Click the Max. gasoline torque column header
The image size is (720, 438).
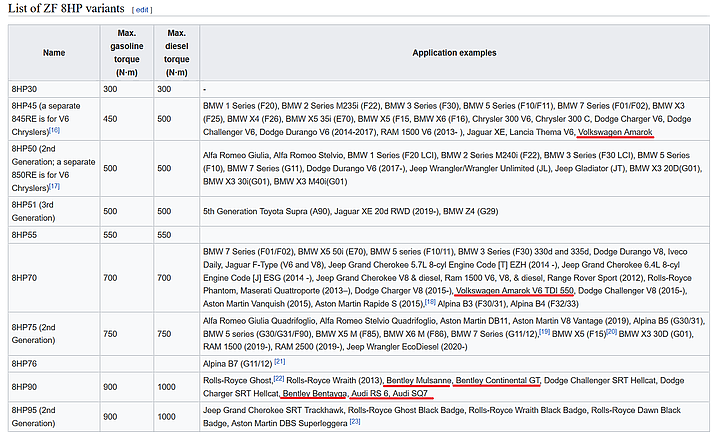pos(127,53)
